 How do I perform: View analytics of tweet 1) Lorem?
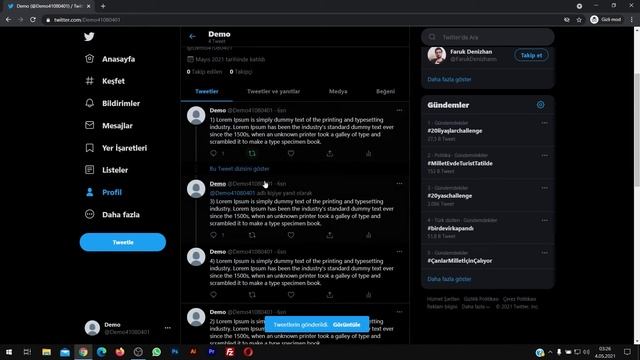[368, 153]
